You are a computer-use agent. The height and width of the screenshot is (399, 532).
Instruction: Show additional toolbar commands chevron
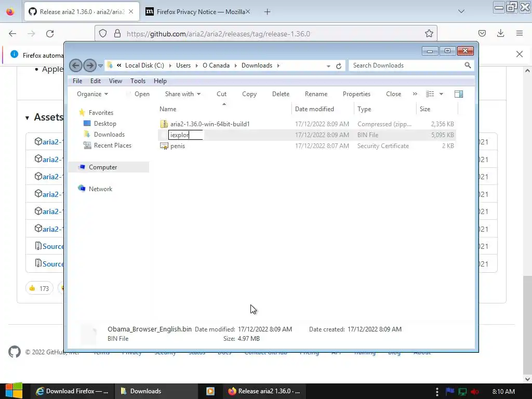tap(415, 94)
